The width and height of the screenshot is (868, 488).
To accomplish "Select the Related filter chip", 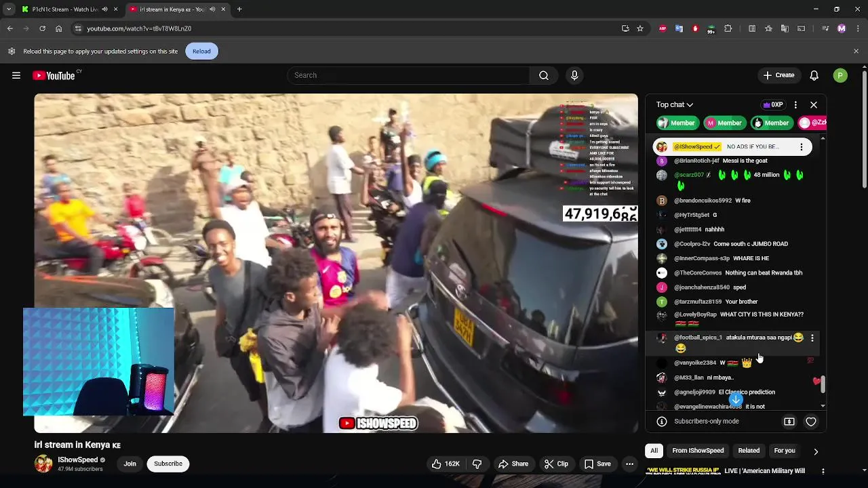I will point(749,451).
